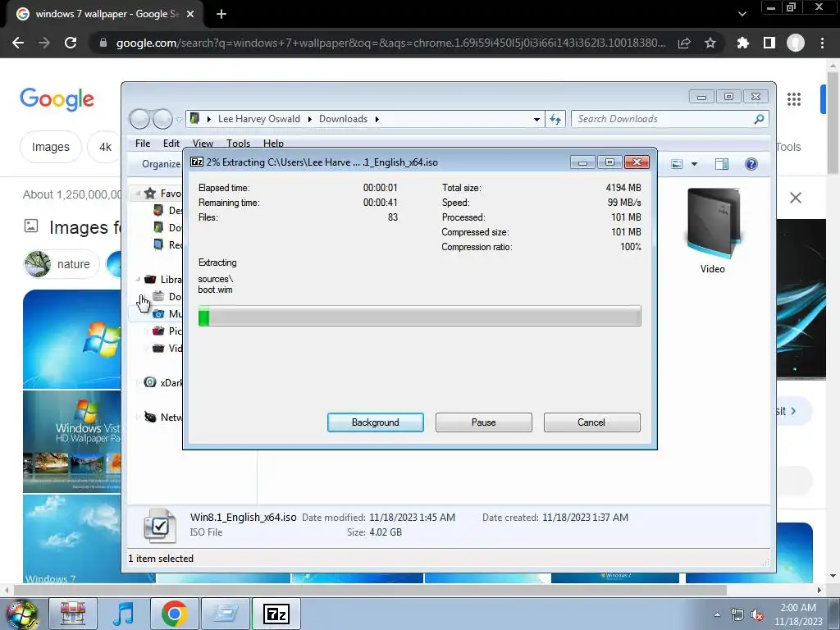
Task: Click the Win8.1_English_x64.iso file icon
Action: (160, 526)
